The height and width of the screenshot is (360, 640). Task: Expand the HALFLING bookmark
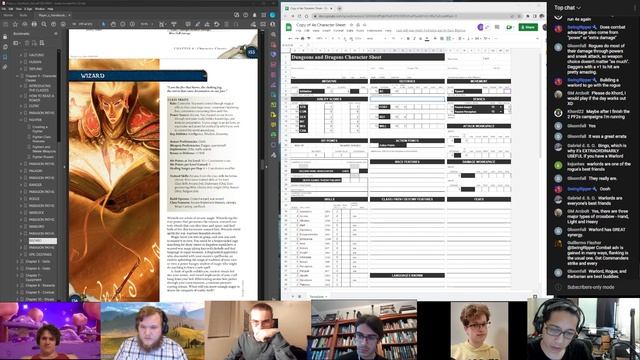pos(21,55)
